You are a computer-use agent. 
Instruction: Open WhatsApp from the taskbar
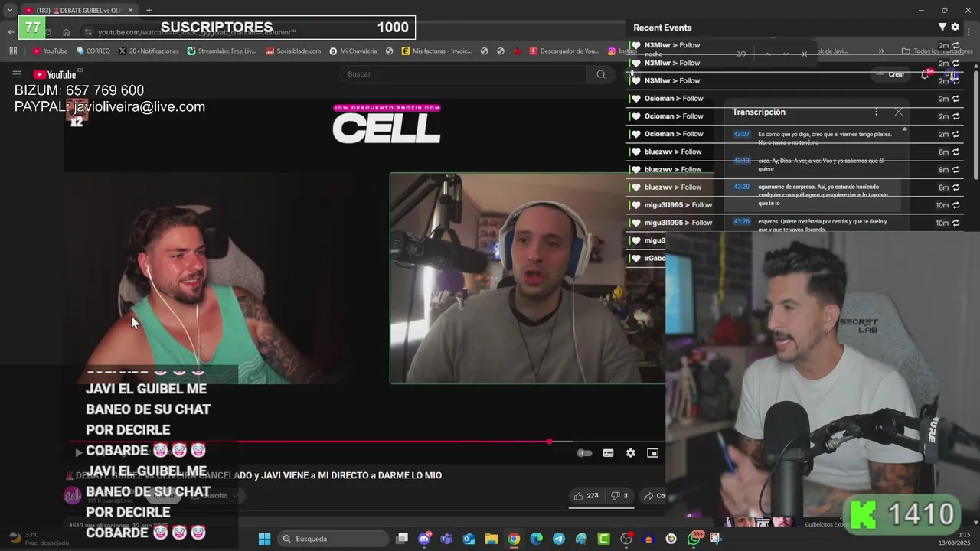(x=694, y=539)
